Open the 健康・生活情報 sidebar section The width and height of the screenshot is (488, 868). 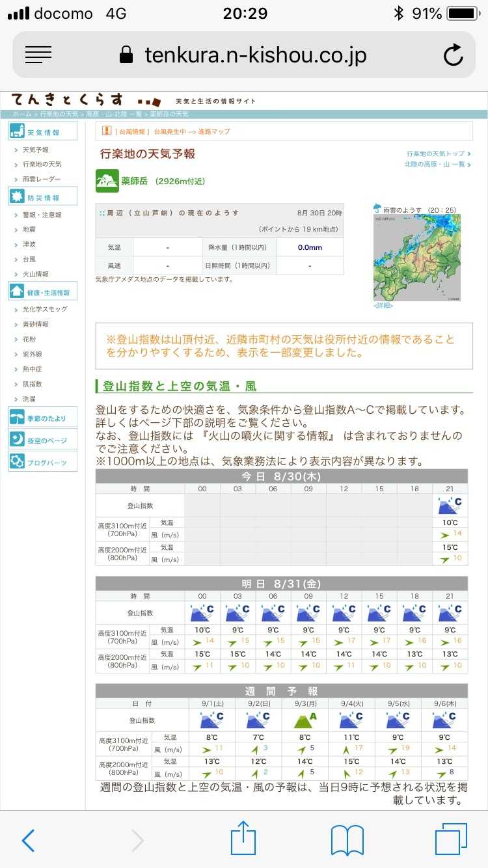coord(42,292)
